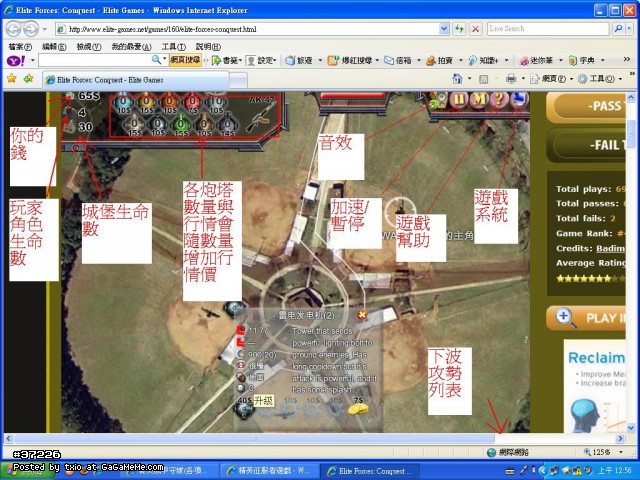This screenshot has height=480, width=640.
Task: Click the PASS button
Action: click(586, 107)
